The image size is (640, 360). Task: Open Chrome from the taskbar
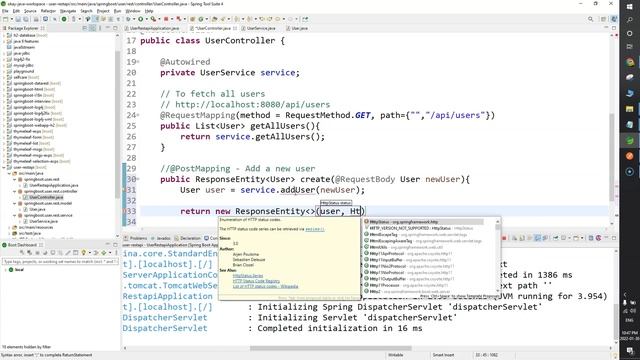coord(630,62)
